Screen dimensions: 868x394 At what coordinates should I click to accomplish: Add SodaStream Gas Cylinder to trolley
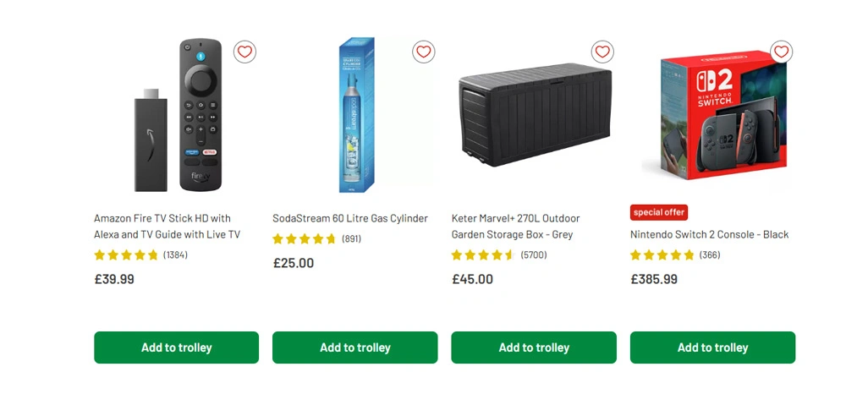[355, 347]
